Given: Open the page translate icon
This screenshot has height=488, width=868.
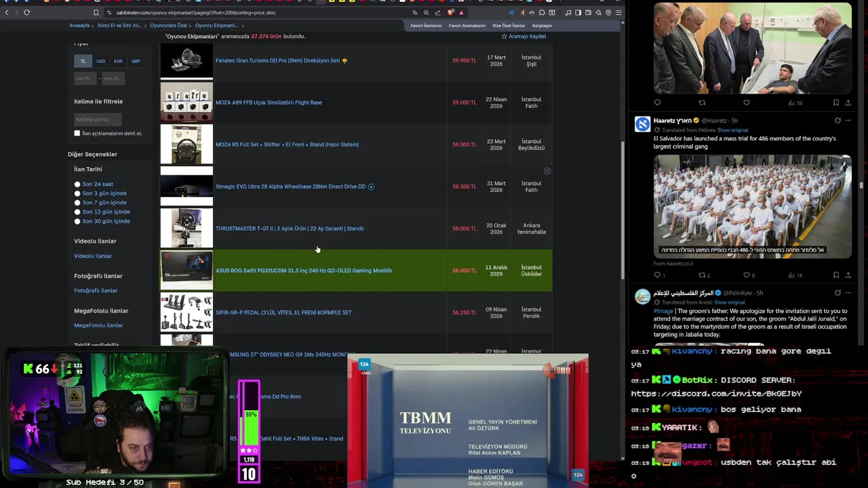Looking at the screenshot, I should click(415, 12).
